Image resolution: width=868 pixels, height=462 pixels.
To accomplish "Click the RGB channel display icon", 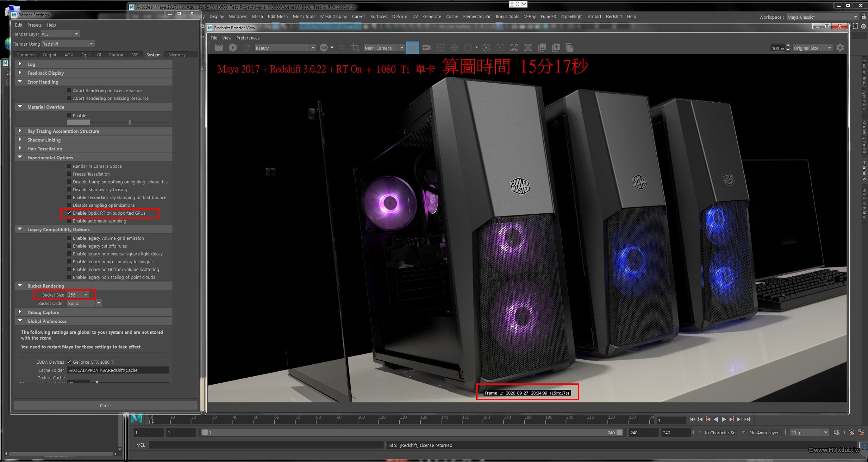I will (x=324, y=48).
